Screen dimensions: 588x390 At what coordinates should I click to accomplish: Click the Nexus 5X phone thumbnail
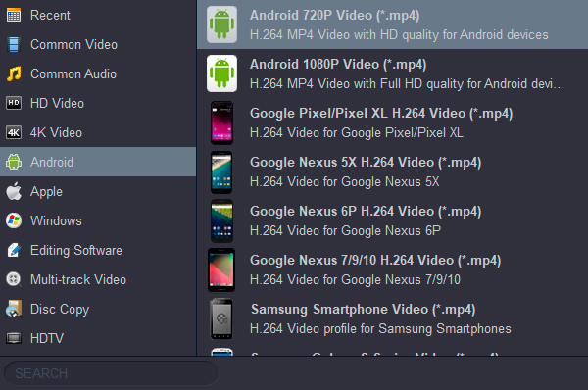point(221,171)
